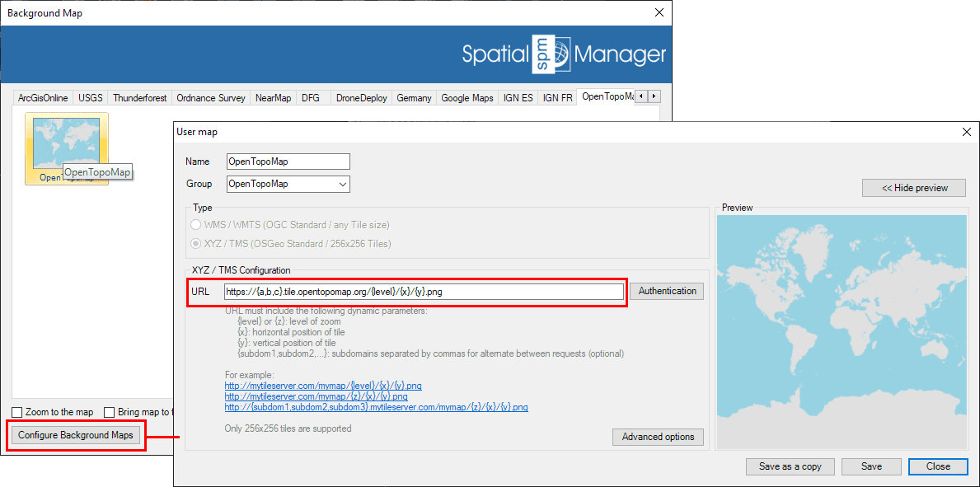Viewport: 980px width, 487px height.
Task: Click Save as a copy
Action: tap(790, 466)
